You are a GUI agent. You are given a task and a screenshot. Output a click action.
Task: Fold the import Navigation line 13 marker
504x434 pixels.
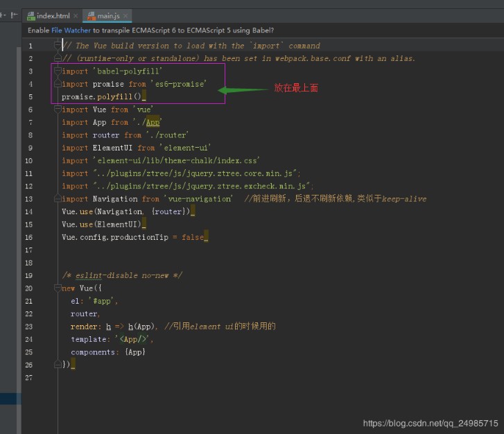pyautogui.click(x=58, y=199)
